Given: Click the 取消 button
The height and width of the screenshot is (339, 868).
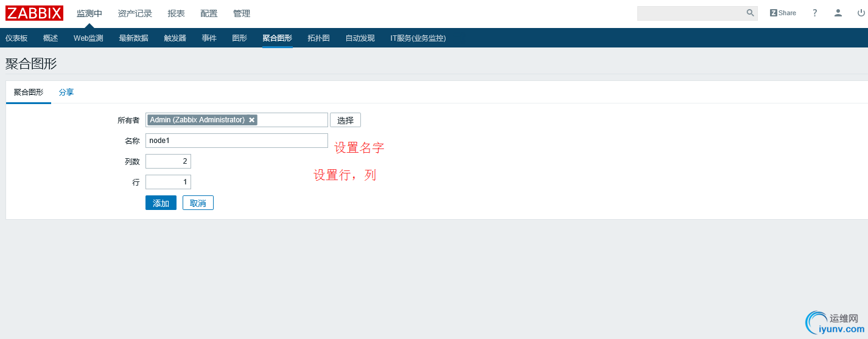Looking at the screenshot, I should click(x=198, y=203).
